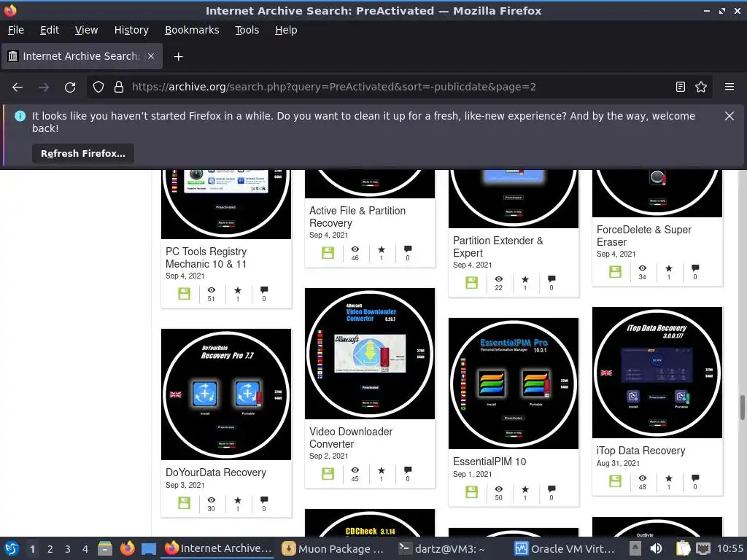Open the system start menu icon
This screenshot has width=747, height=560.
click(x=12, y=549)
